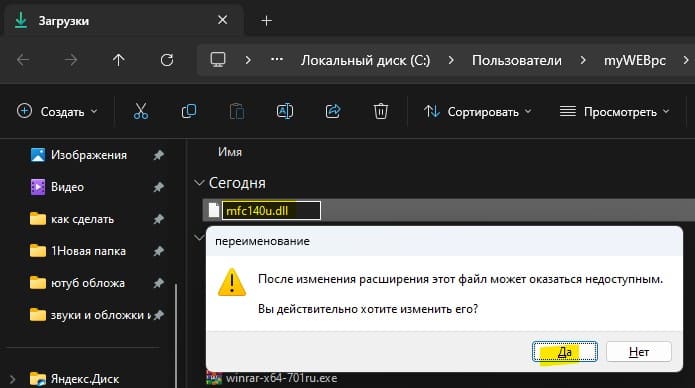
Task: Click the Сегодня group label
Action: tap(237, 183)
